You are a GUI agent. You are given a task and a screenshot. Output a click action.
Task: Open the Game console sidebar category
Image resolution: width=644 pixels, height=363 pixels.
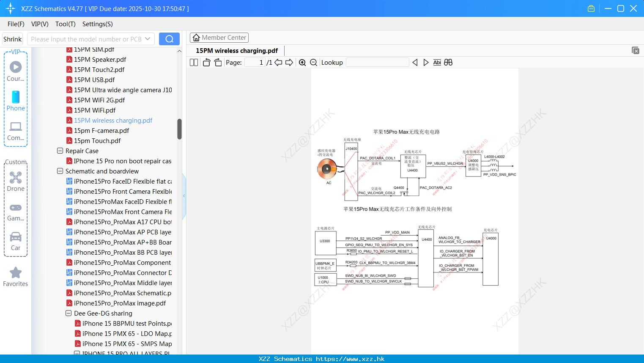[x=16, y=212]
